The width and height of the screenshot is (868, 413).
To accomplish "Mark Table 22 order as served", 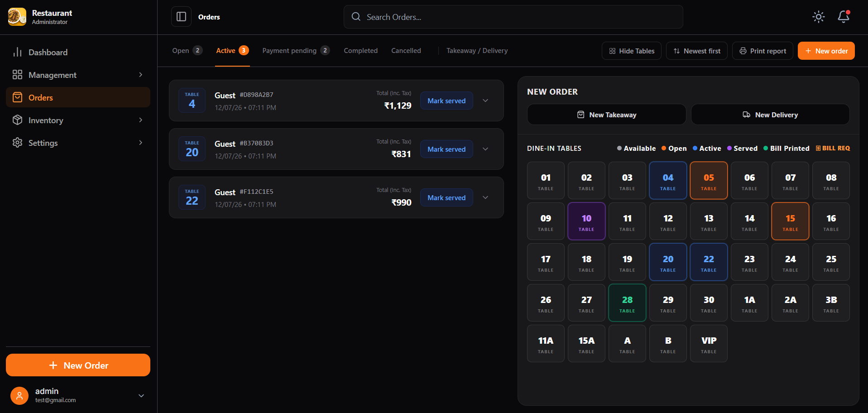I will pyautogui.click(x=446, y=197).
